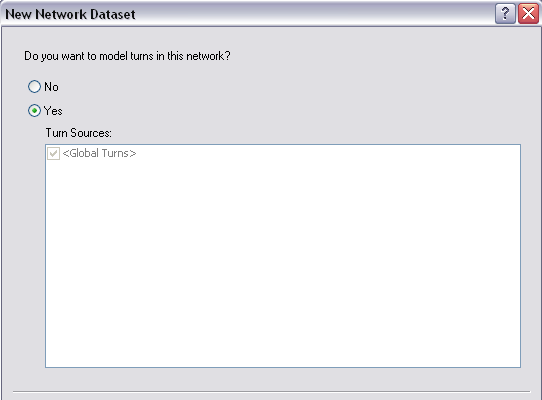Close the New Network Dataset dialog

tap(528, 14)
